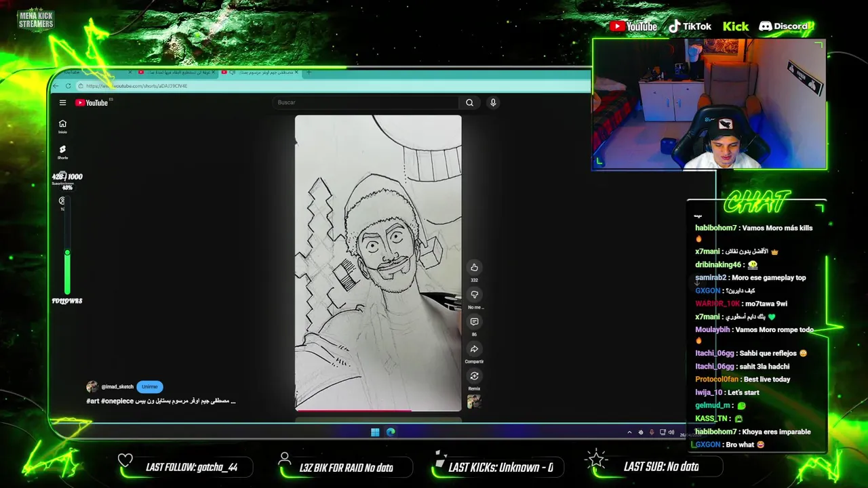Click GXGON's 'Bro what' message
868x488 pixels.
730,445
